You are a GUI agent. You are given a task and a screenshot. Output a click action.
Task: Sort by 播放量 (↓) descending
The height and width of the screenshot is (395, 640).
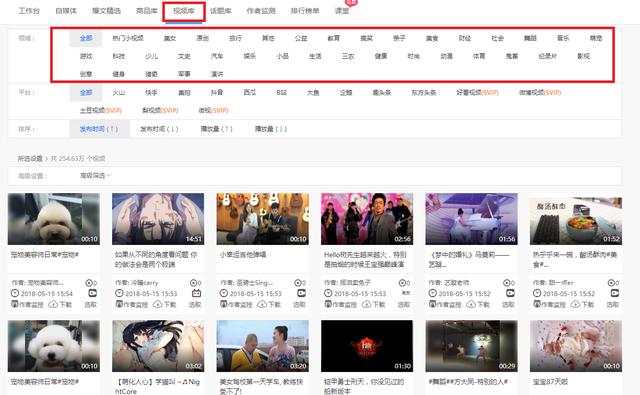271,129
